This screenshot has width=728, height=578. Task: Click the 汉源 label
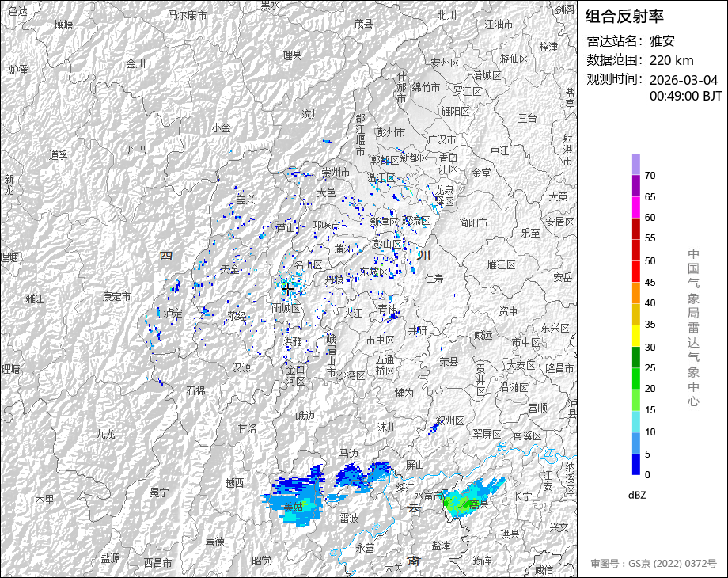tap(241, 367)
